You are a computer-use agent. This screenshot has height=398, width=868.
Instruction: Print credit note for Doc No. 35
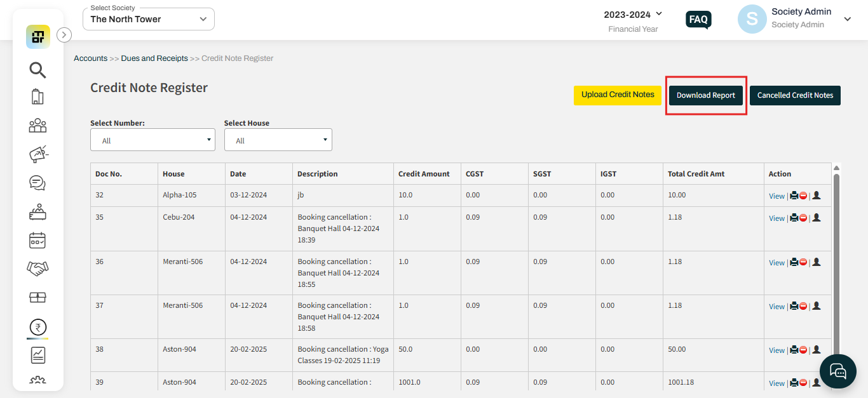[x=794, y=218]
